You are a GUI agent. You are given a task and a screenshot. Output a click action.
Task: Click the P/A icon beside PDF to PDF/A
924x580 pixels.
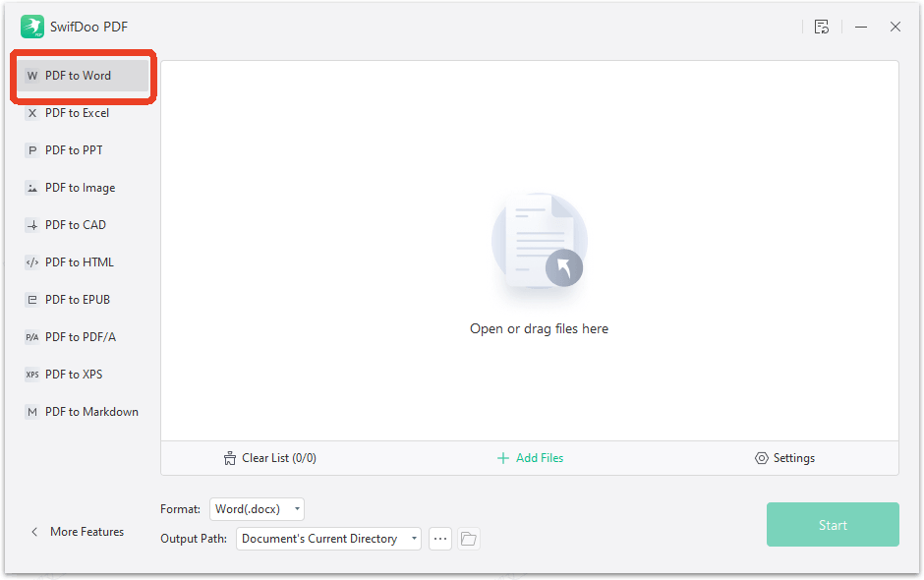click(x=32, y=337)
